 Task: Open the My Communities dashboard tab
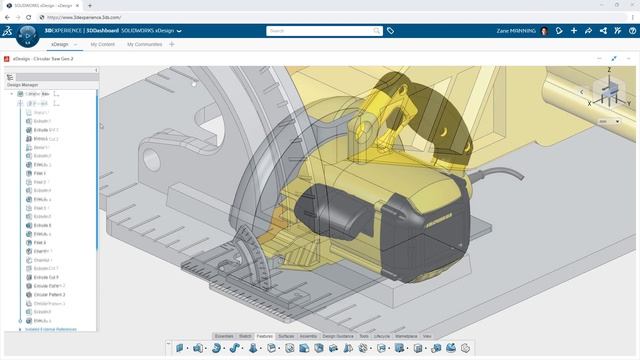click(x=144, y=44)
